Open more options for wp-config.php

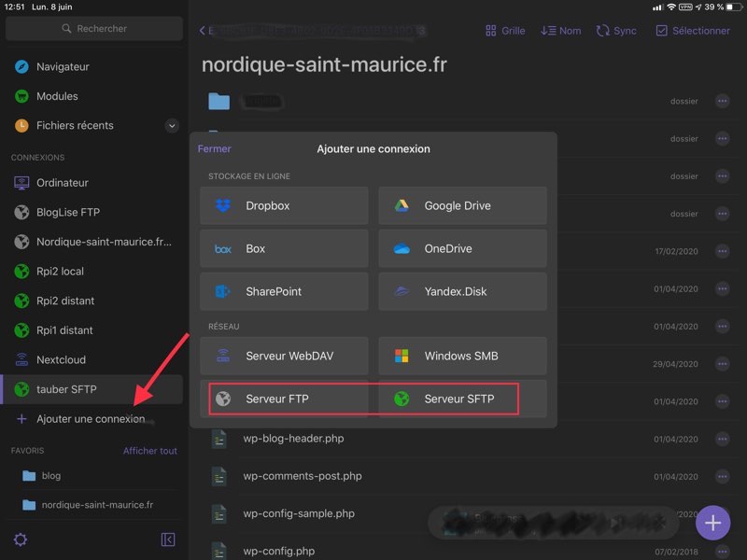pyautogui.click(x=722, y=551)
